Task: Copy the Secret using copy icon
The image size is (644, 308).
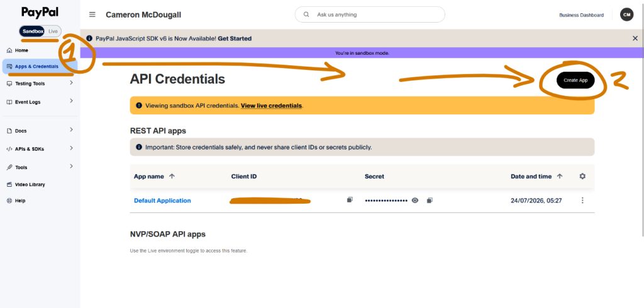Action: (430, 201)
